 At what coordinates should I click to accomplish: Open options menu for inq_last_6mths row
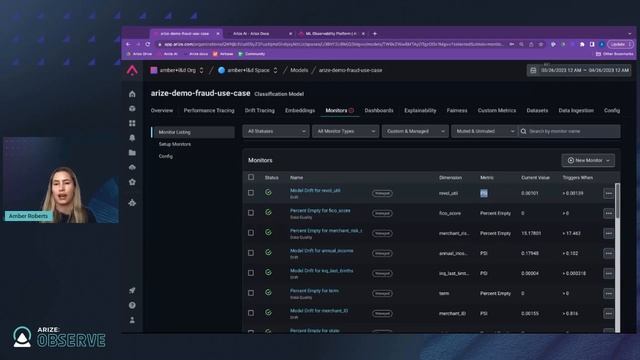609,273
